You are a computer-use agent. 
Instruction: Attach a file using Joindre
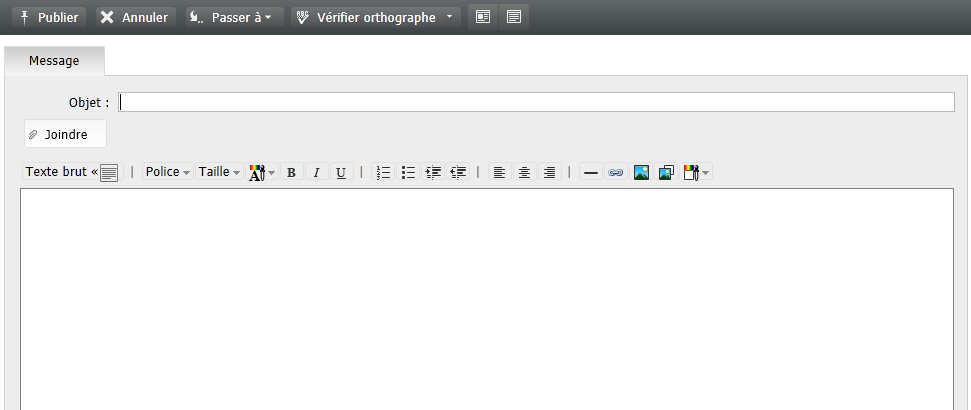[x=66, y=134]
